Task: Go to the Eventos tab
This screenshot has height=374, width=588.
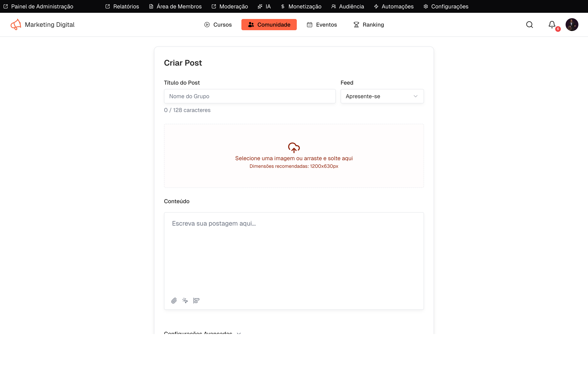Action: pyautogui.click(x=322, y=25)
